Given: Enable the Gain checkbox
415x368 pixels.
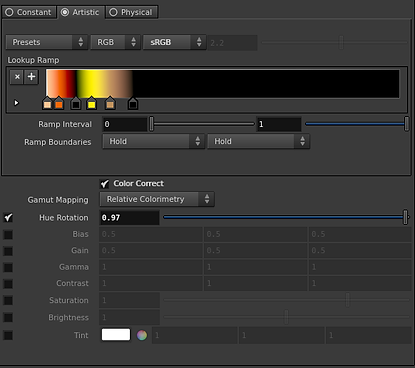Looking at the screenshot, I should [8, 251].
